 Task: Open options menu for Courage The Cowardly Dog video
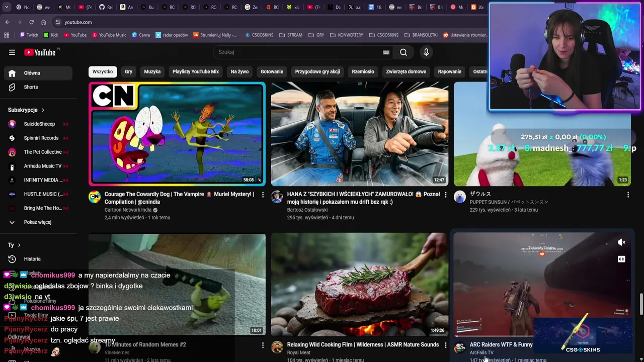(x=263, y=195)
